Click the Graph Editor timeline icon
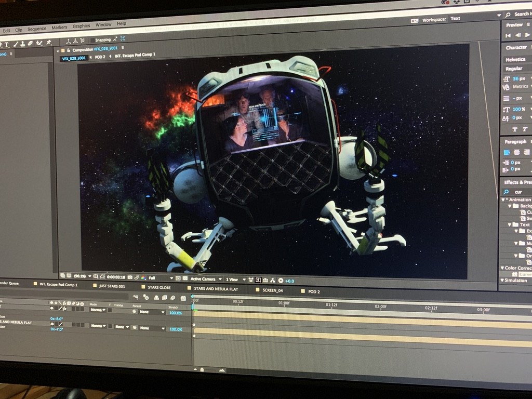This screenshot has width=532, height=399. click(x=183, y=298)
